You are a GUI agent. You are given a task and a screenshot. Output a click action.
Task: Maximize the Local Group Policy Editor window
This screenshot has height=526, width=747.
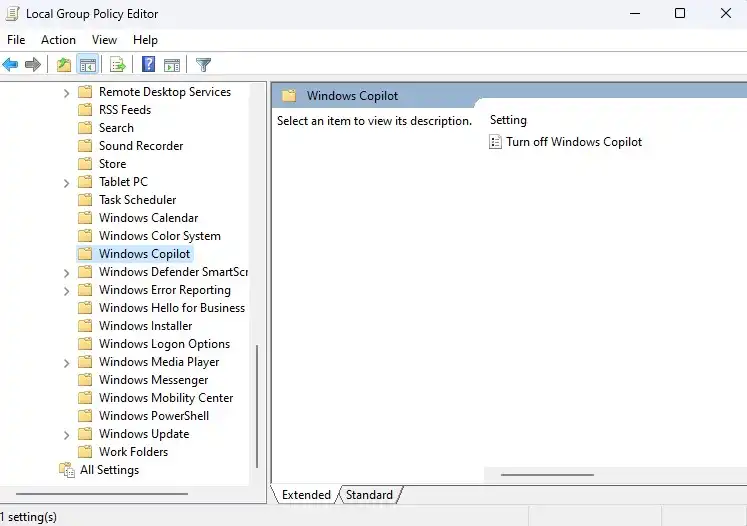pos(680,13)
